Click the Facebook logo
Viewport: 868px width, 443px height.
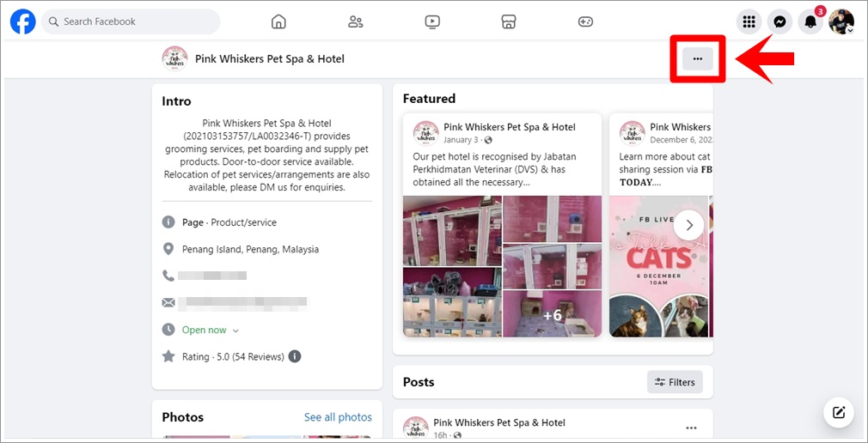[22, 21]
